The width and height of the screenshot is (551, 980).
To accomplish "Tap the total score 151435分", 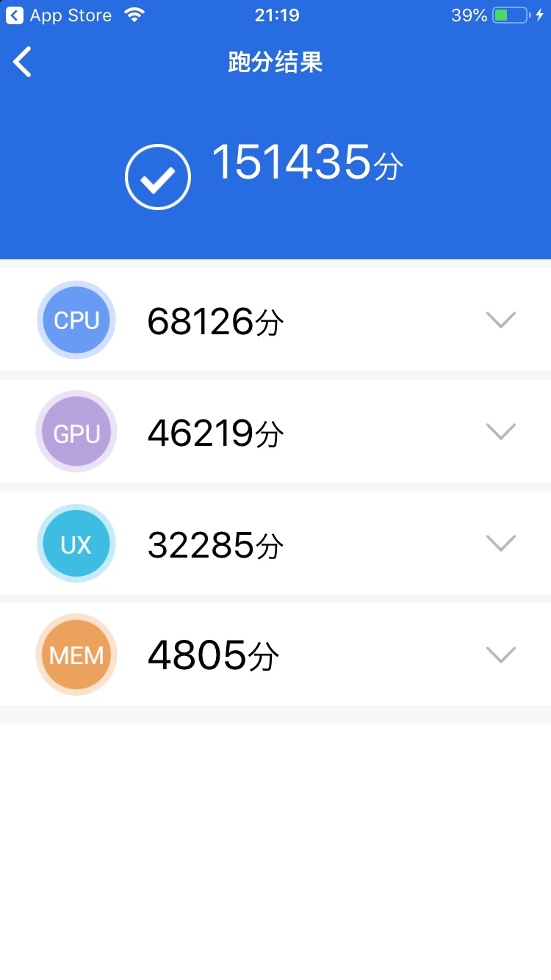I will [307, 162].
